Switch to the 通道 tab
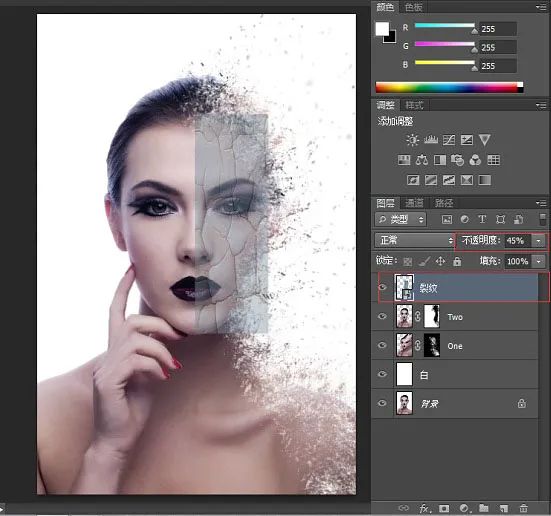551x516 pixels. [x=414, y=203]
